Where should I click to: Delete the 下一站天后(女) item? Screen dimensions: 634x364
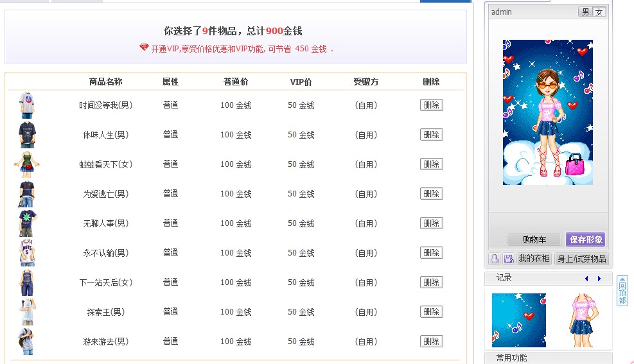point(432,282)
